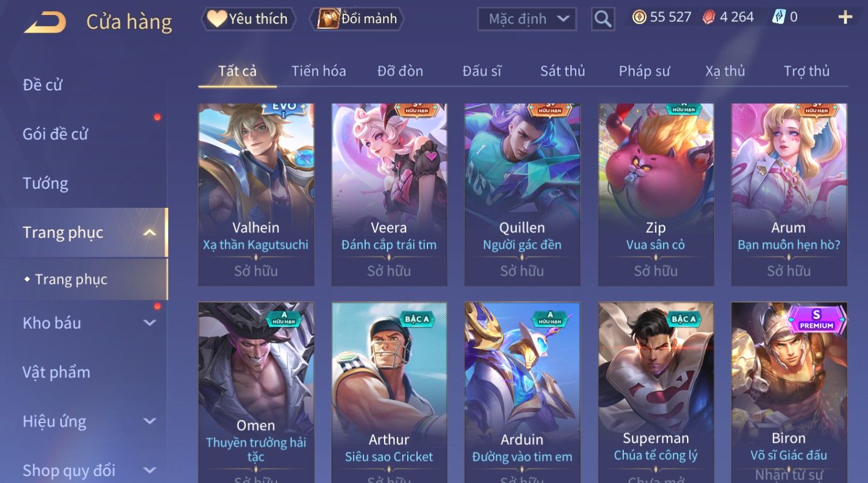Click the gold coin currency icon

(x=639, y=17)
